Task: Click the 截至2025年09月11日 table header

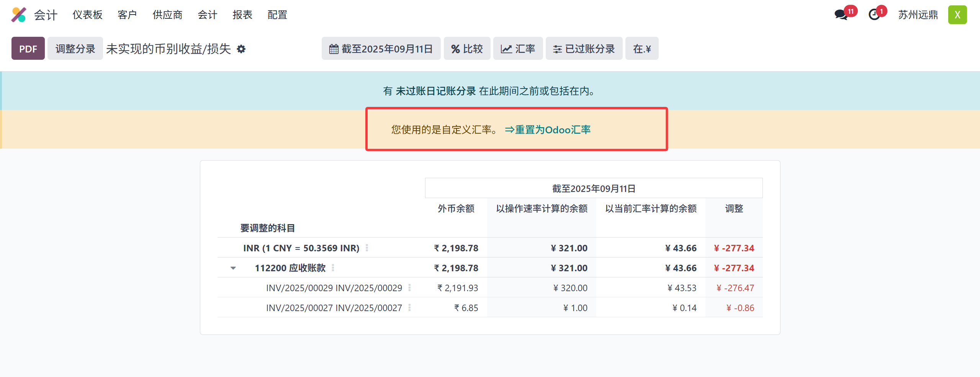Action: coord(594,188)
